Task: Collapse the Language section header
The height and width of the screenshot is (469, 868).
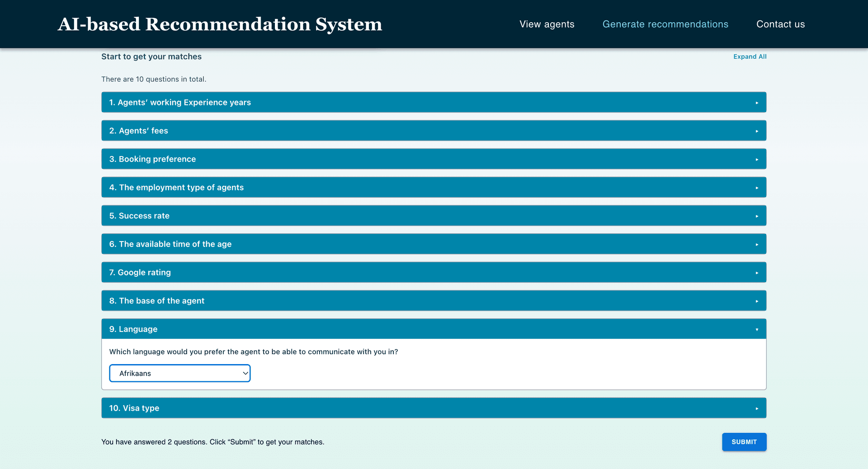Action: click(x=433, y=329)
